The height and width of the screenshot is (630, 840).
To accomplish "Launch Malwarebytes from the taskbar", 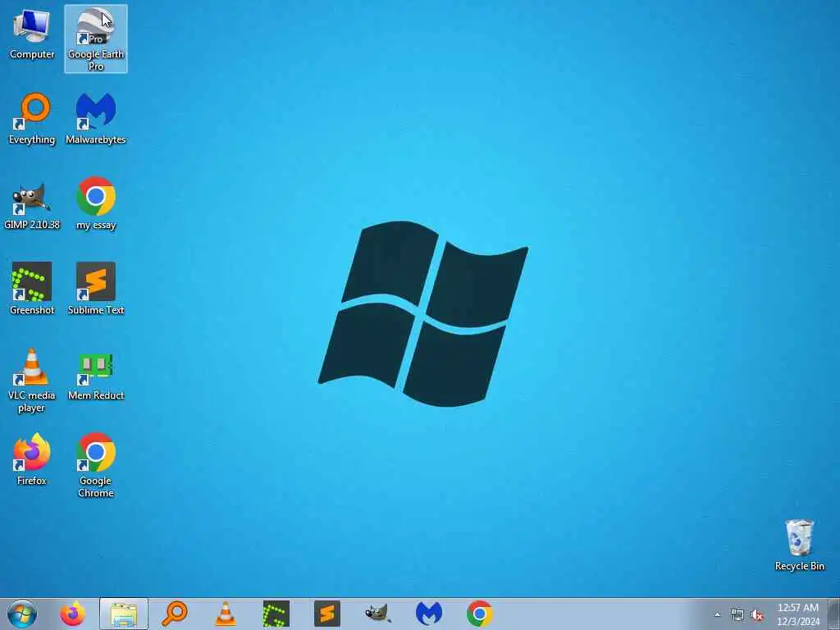I will coord(429,614).
